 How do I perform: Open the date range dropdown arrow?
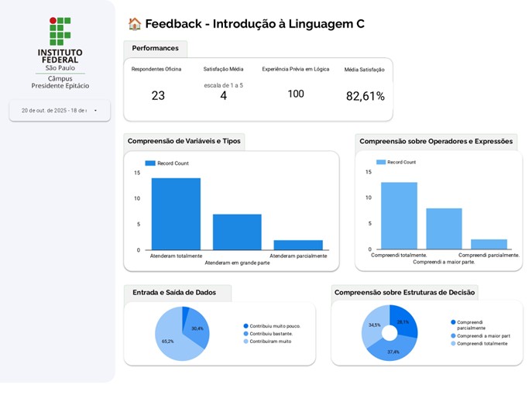(x=95, y=111)
